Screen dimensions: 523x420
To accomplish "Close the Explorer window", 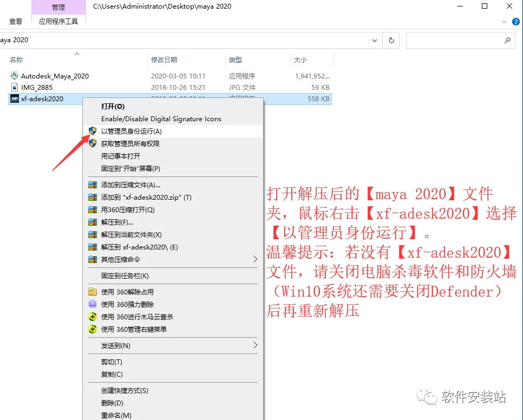I will [x=509, y=6].
